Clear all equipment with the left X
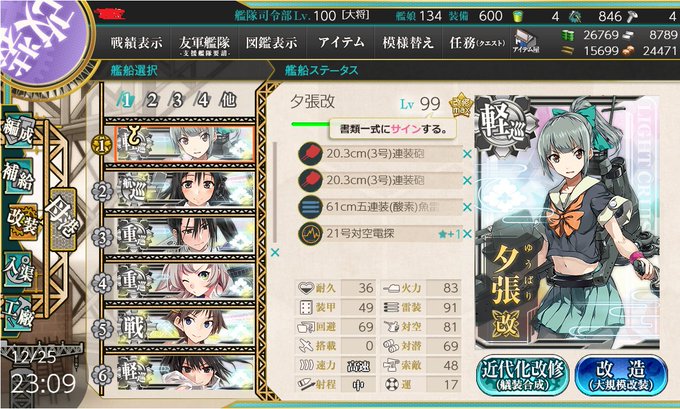Screen dimensions: 680x409 [275, 252]
